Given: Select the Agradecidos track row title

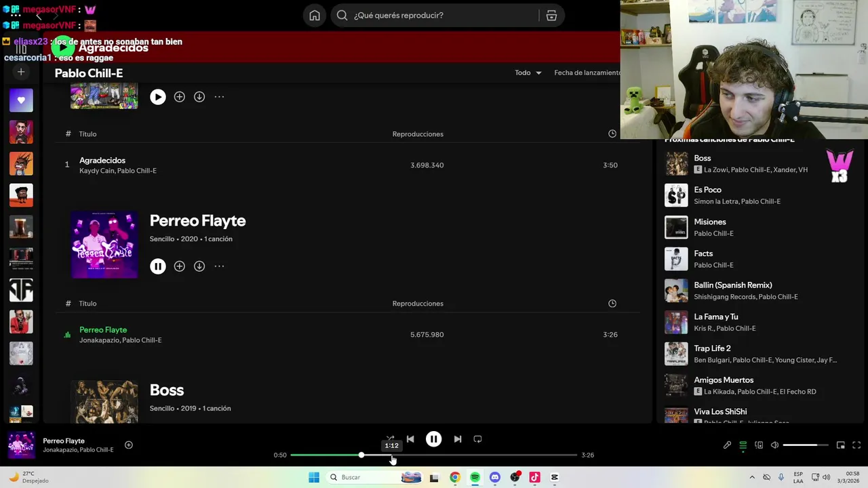Looking at the screenshot, I should pos(102,161).
